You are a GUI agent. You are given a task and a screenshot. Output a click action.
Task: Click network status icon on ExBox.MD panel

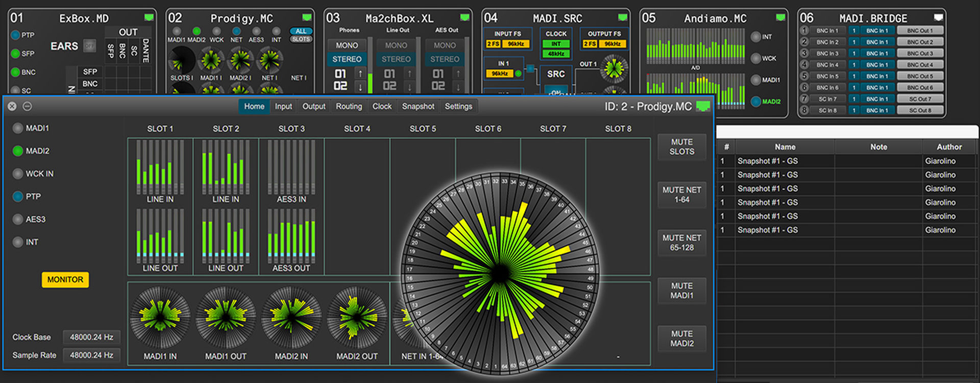pos(149,17)
